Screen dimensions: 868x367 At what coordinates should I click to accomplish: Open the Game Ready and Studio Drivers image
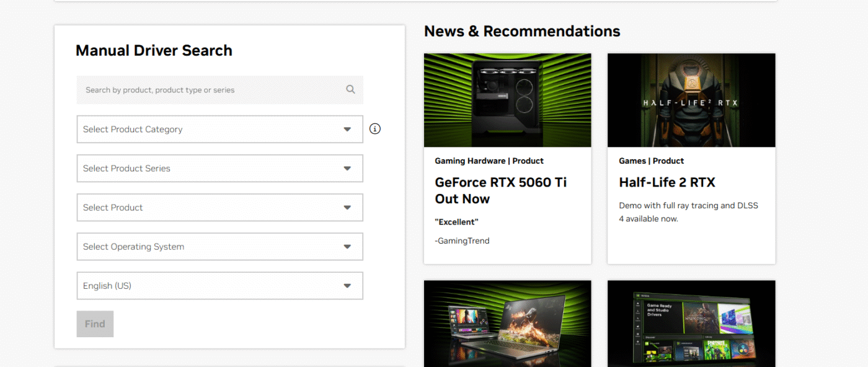691,324
